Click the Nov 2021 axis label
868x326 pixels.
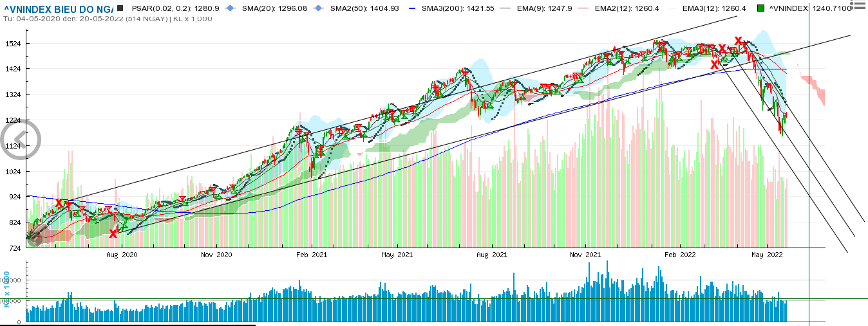(x=586, y=255)
